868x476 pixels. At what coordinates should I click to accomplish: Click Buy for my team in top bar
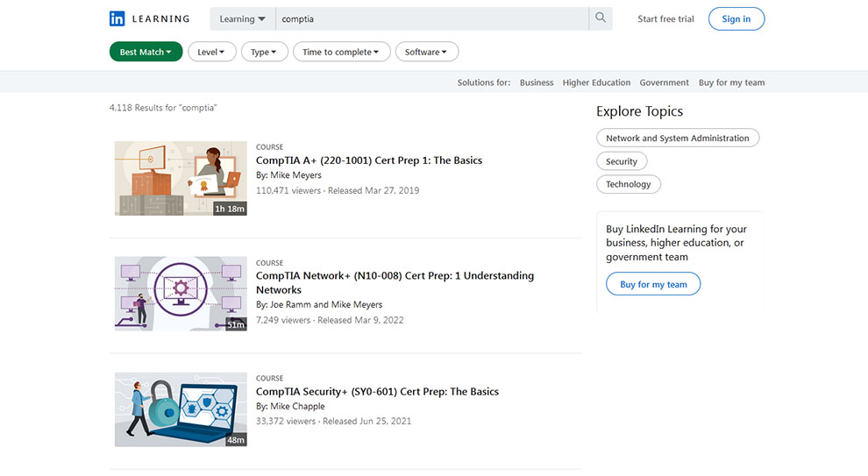click(731, 82)
